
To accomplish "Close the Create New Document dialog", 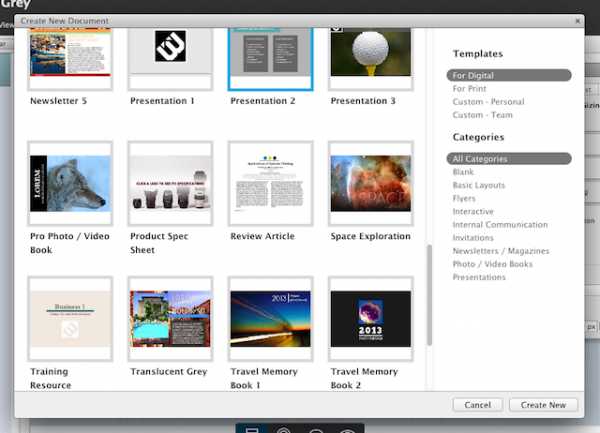I will pos(577,20).
